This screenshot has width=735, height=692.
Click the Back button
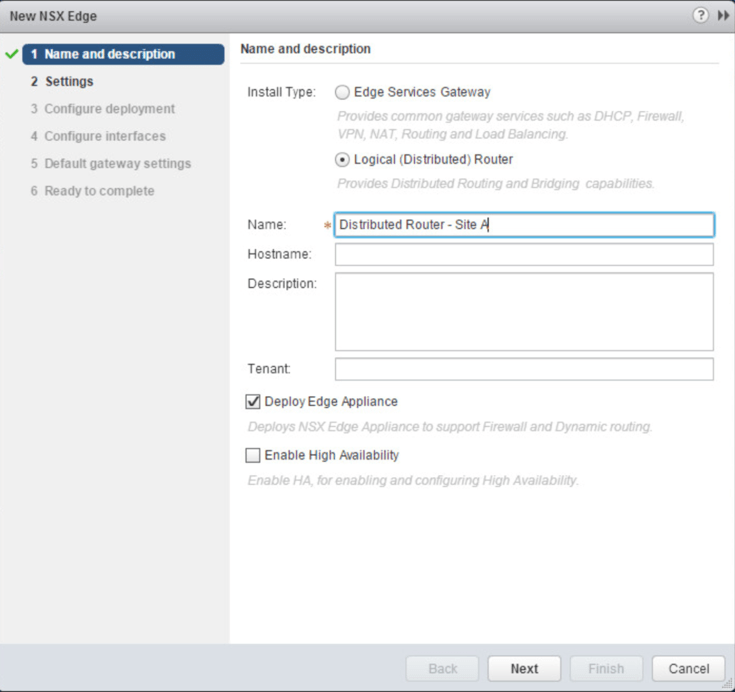[x=442, y=668]
